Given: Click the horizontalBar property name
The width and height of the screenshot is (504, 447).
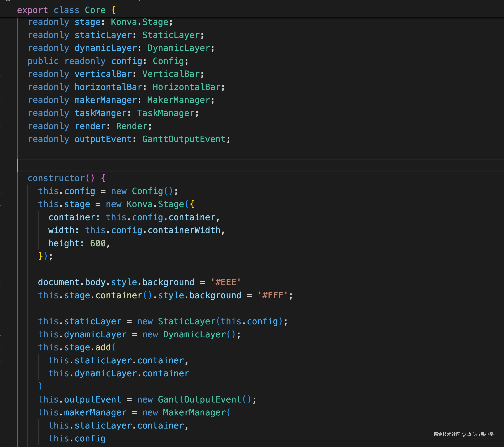Looking at the screenshot, I should (108, 87).
